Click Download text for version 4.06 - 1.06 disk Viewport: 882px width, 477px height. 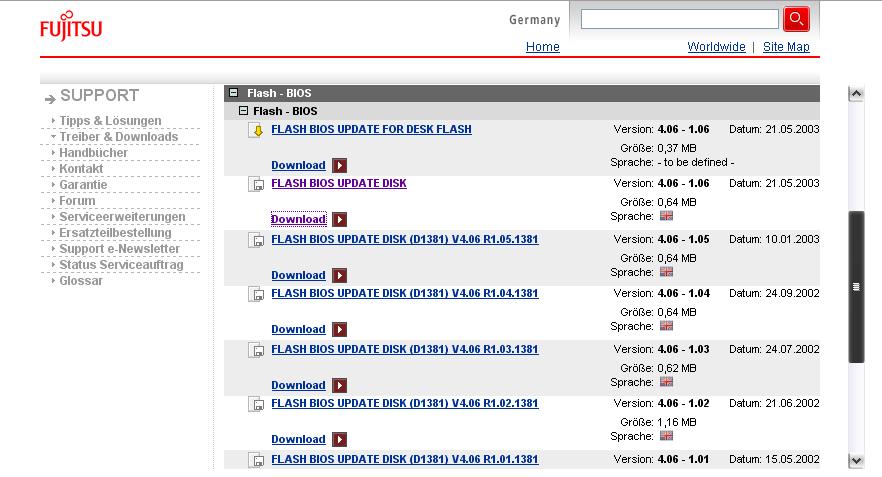point(298,219)
